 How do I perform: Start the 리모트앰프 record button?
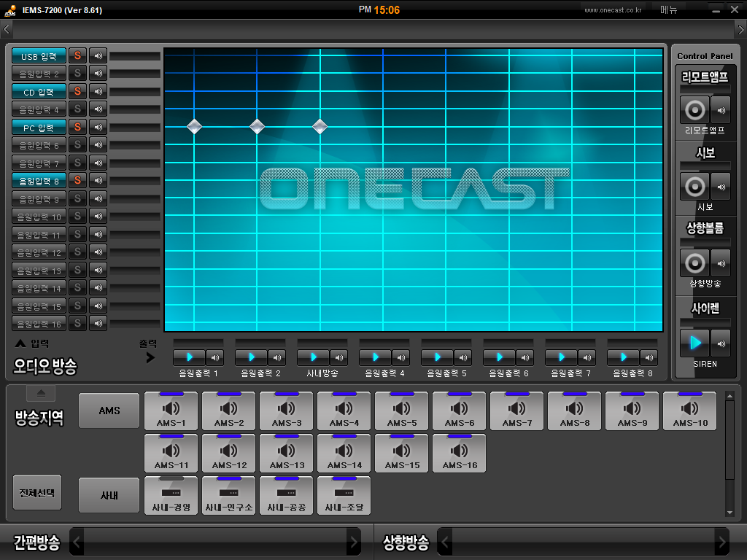point(694,110)
